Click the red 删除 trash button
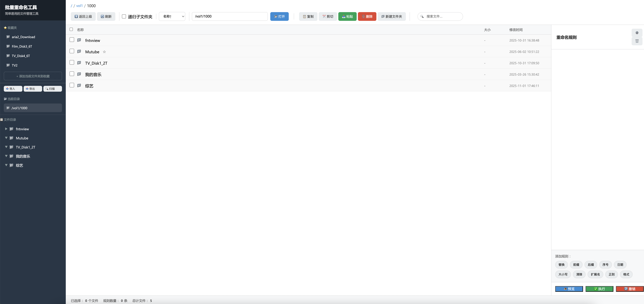This screenshot has width=644, height=304. 367,16
